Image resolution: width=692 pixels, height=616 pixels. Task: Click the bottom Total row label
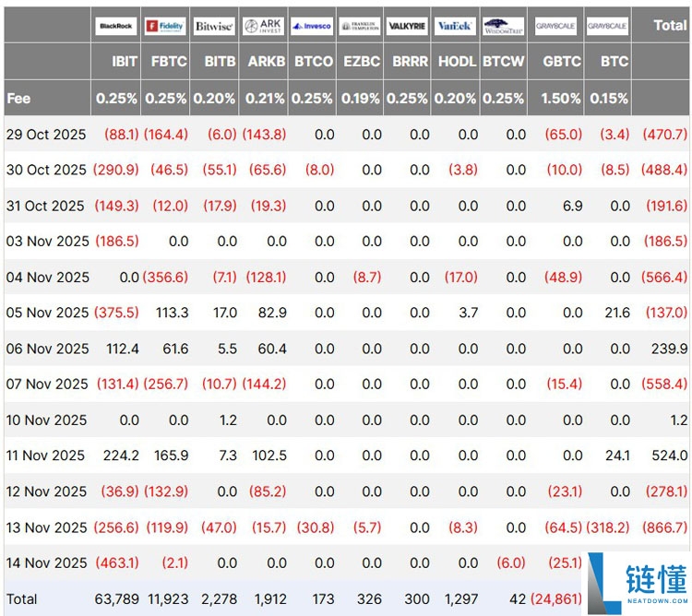pyautogui.click(x=21, y=598)
